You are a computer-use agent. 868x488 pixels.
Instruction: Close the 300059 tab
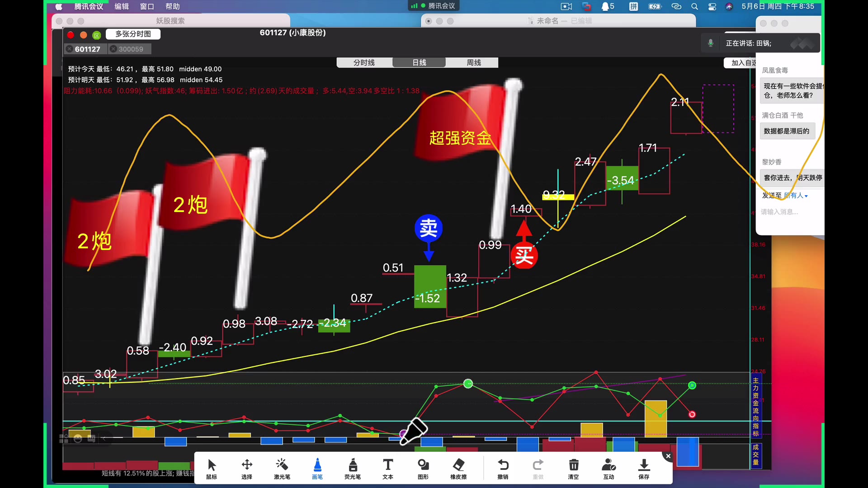113,49
